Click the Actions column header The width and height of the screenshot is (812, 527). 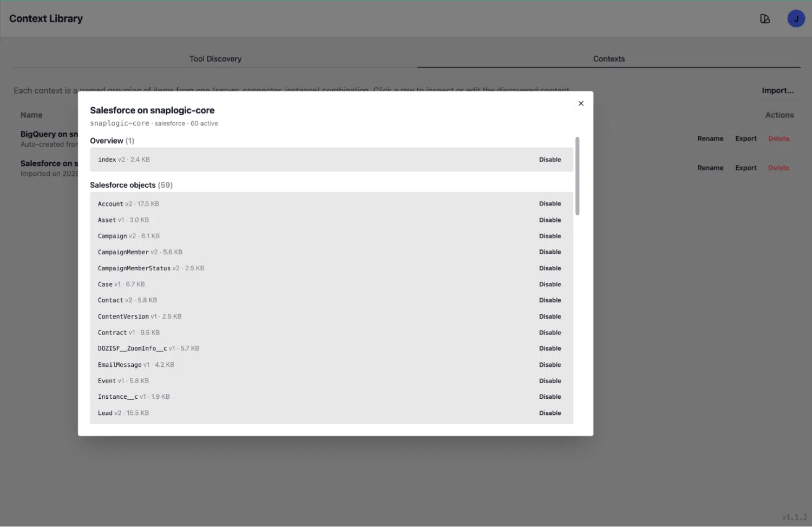780,115
